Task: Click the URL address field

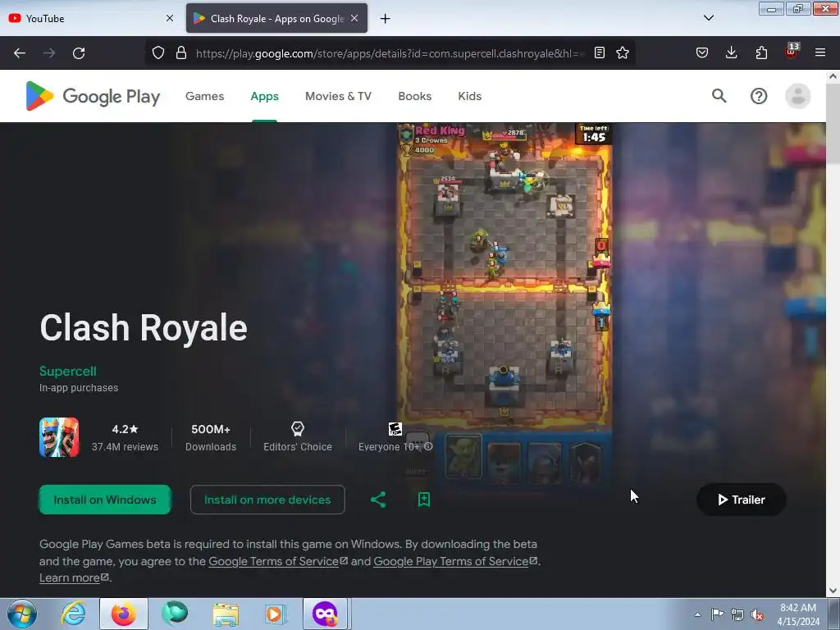Action: [390, 53]
